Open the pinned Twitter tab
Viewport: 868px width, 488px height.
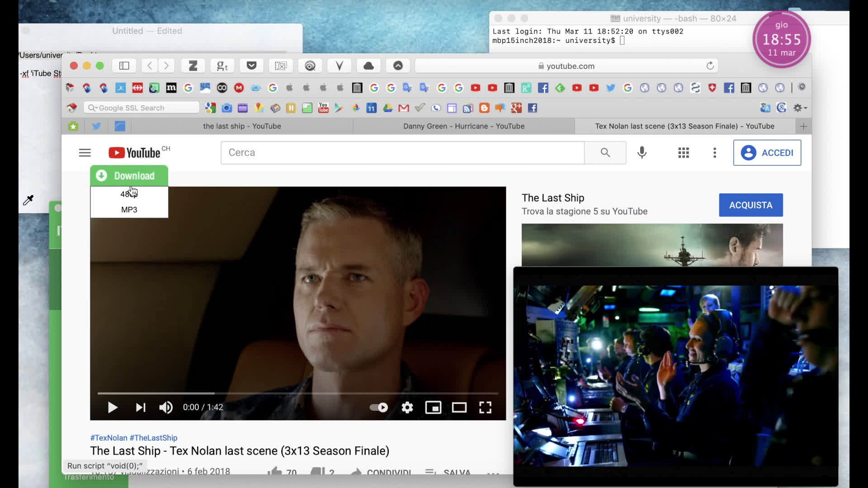pyautogui.click(x=96, y=126)
